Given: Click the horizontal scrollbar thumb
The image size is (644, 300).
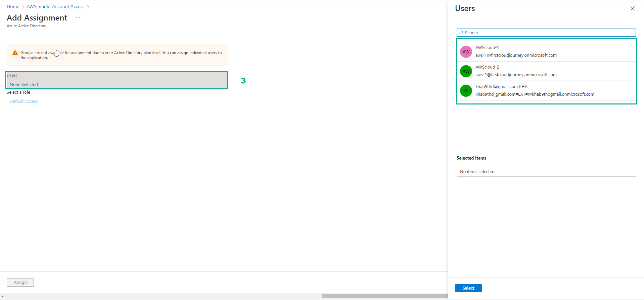Looking at the screenshot, I should (x=385, y=296).
